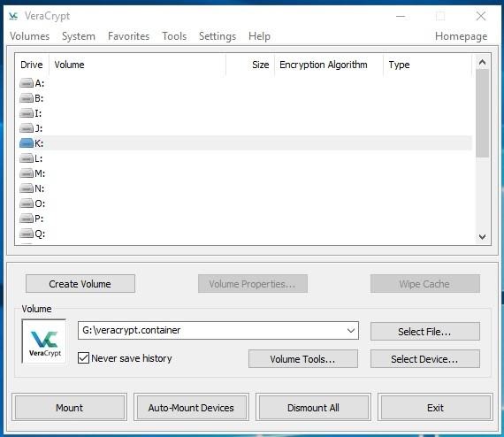Click the VeraCrypt title bar icon

point(13,16)
